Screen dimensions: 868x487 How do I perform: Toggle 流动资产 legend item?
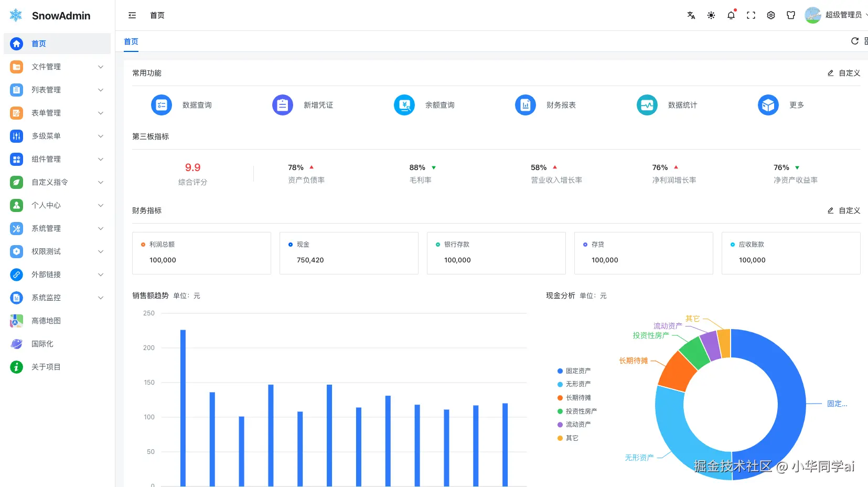574,425
